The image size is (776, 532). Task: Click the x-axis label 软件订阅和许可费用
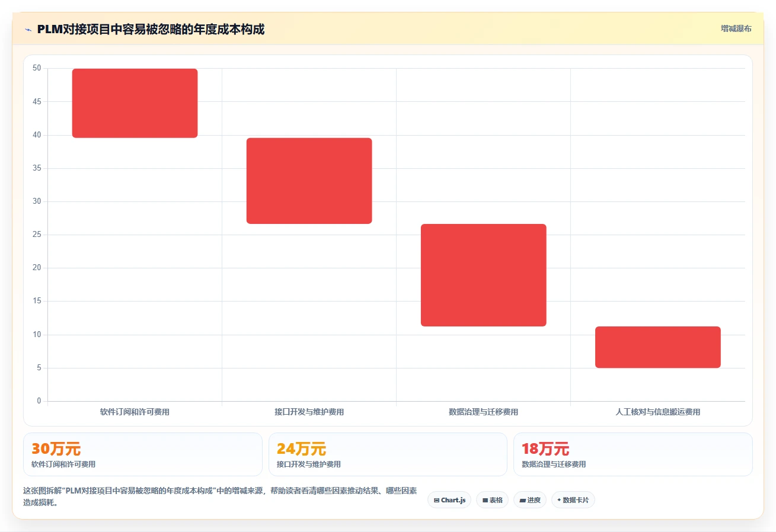click(x=135, y=412)
